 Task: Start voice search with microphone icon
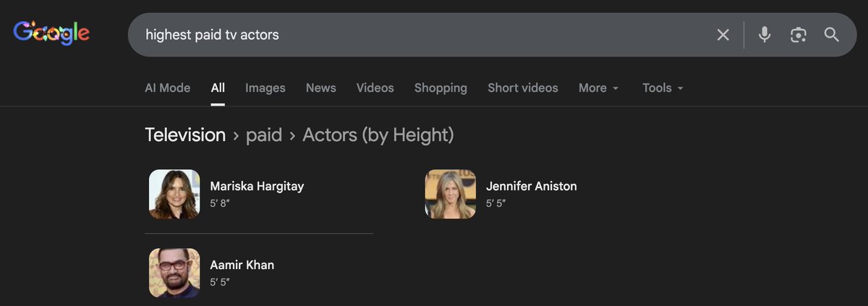(765, 35)
